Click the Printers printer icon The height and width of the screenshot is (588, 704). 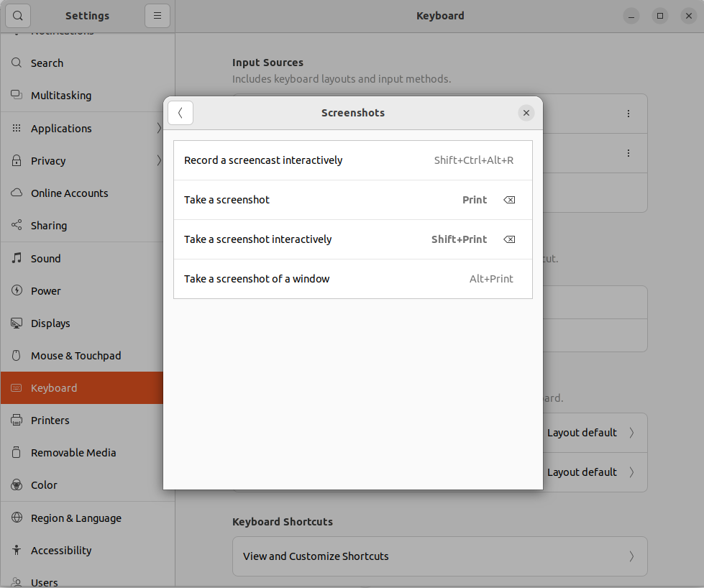click(17, 420)
